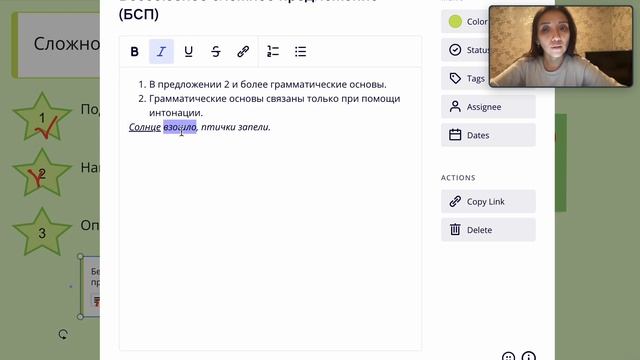
Task: Apply strikethrough formatting to the selection
Action: pyautogui.click(x=216, y=51)
